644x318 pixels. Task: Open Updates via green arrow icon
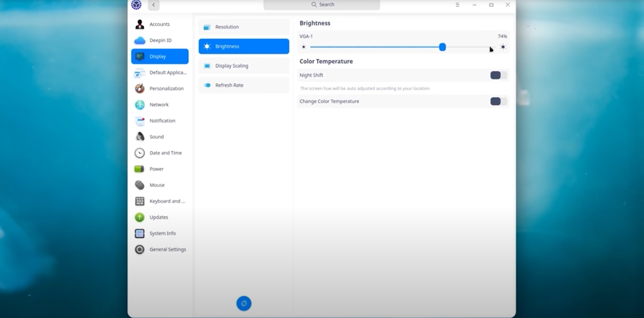(x=139, y=217)
